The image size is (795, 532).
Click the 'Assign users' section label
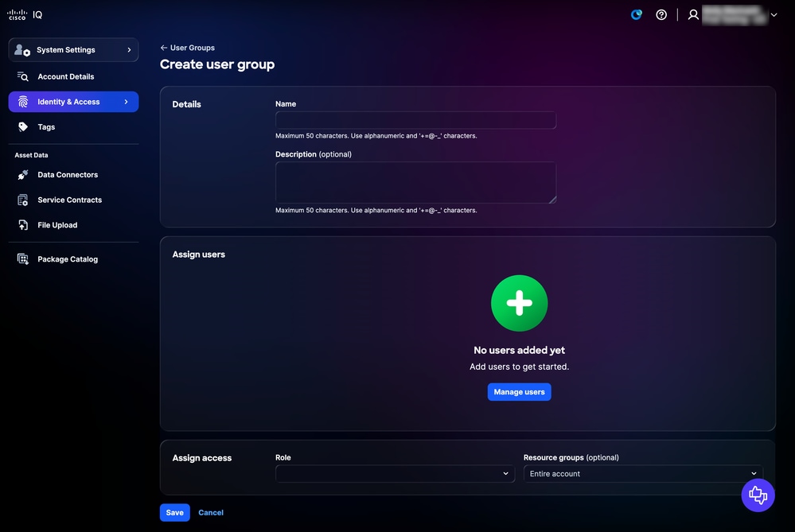199,254
